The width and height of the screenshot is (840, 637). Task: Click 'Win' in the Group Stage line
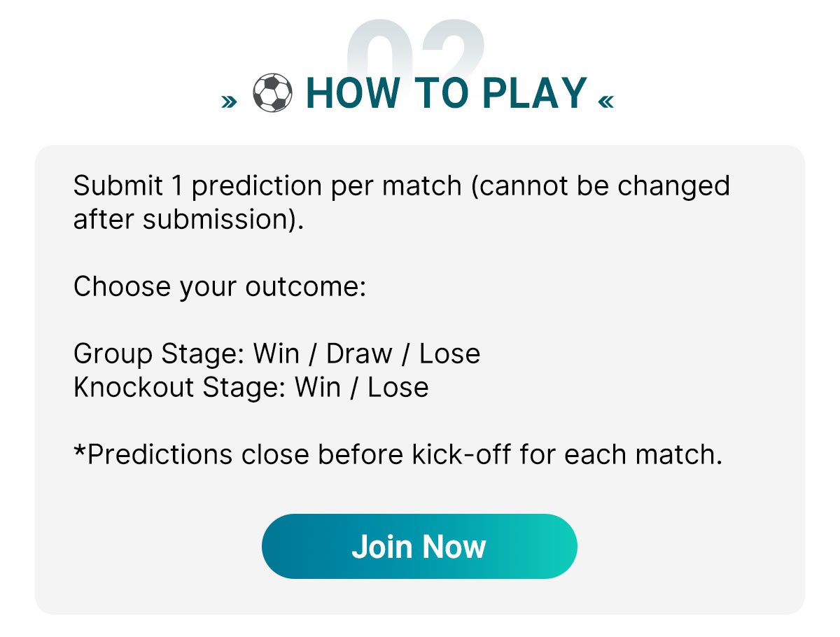[276, 353]
